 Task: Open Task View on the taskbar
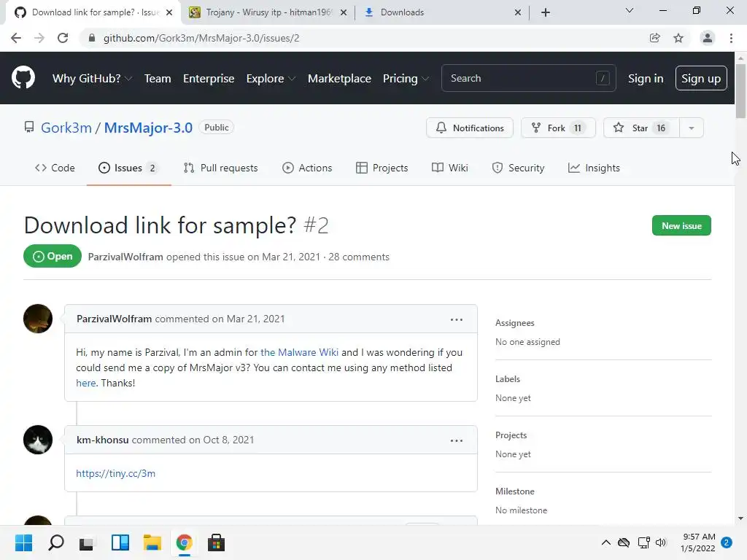pos(87,542)
